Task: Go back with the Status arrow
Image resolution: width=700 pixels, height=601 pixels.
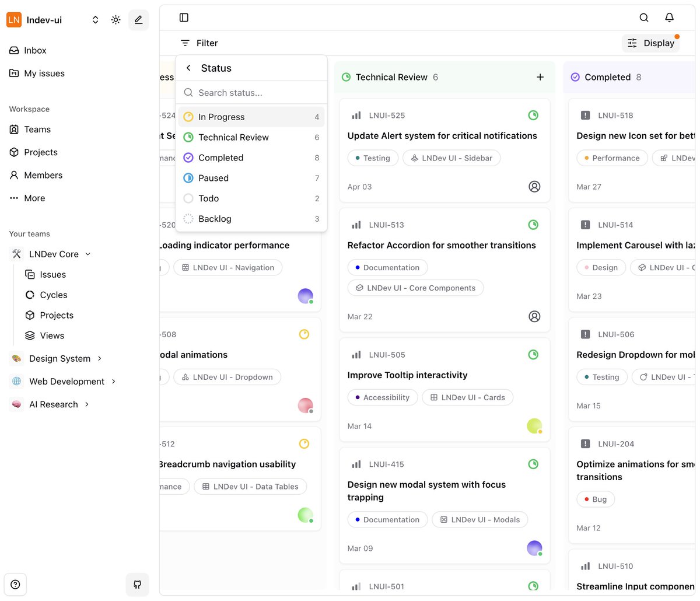Action: [x=188, y=68]
